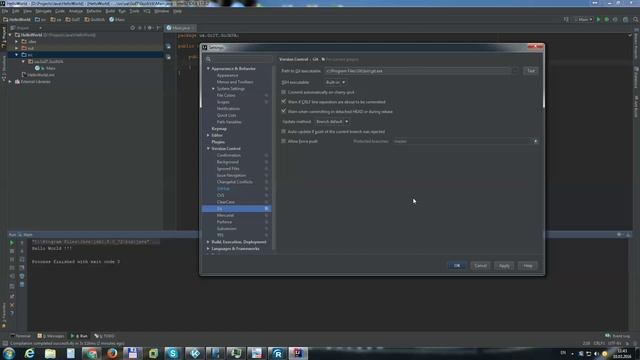Expand the Editor settings group
The height and width of the screenshot is (360, 640).
click(x=208, y=135)
